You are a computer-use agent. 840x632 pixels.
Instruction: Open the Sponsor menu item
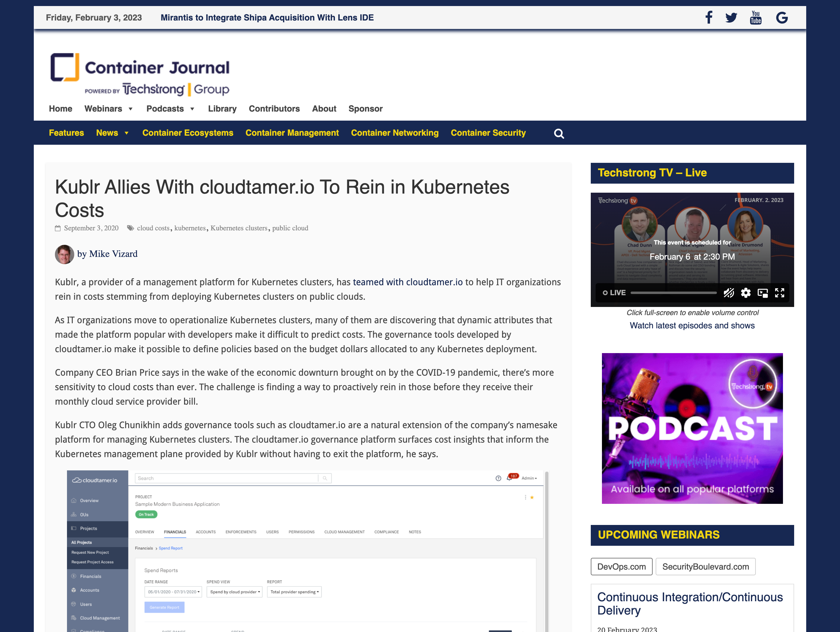point(365,109)
